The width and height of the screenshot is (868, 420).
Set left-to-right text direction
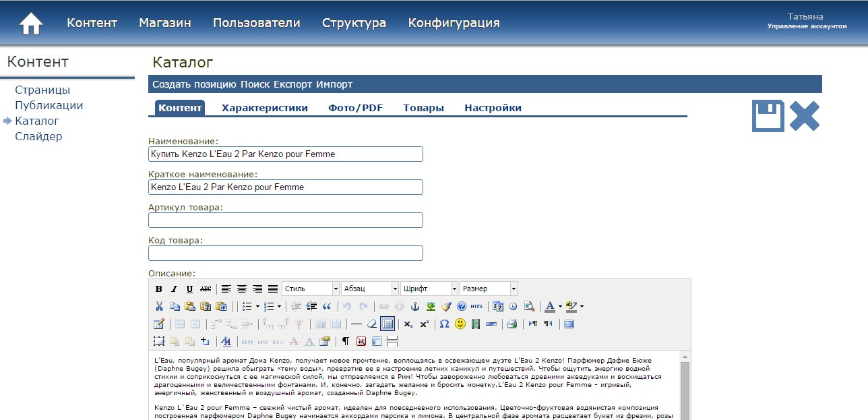(532, 324)
